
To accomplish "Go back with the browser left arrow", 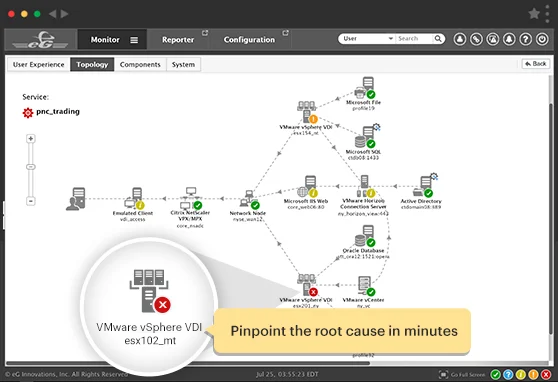I will [53, 14].
